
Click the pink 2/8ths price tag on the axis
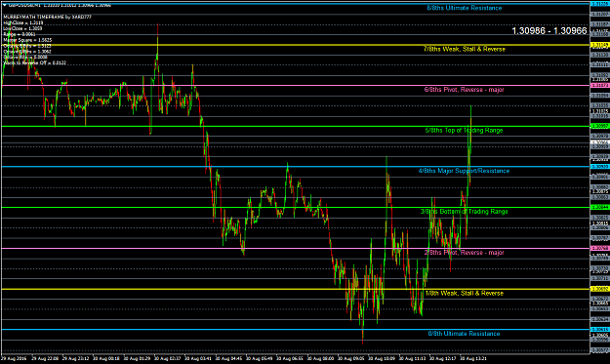pyautogui.click(x=600, y=248)
